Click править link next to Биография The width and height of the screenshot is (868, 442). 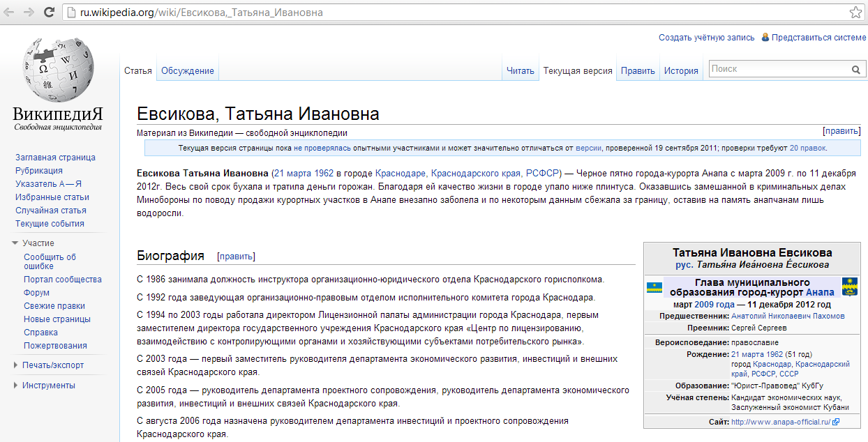click(236, 257)
